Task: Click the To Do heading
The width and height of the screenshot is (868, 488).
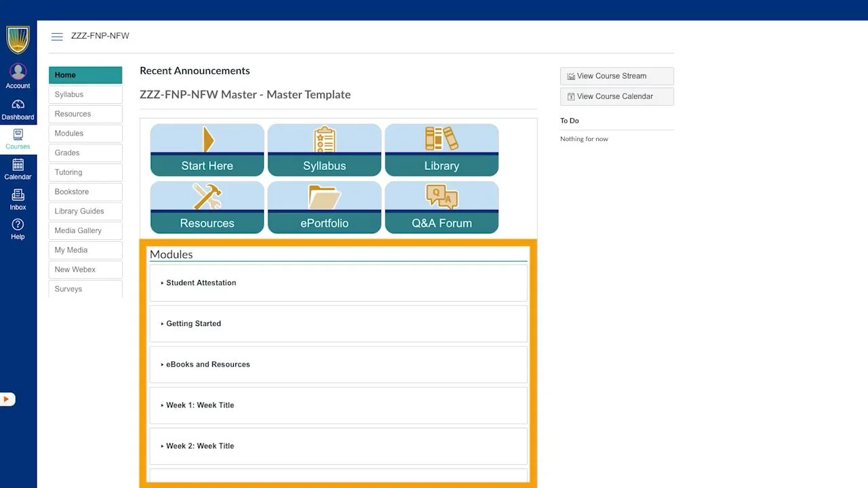Action: [570, 121]
